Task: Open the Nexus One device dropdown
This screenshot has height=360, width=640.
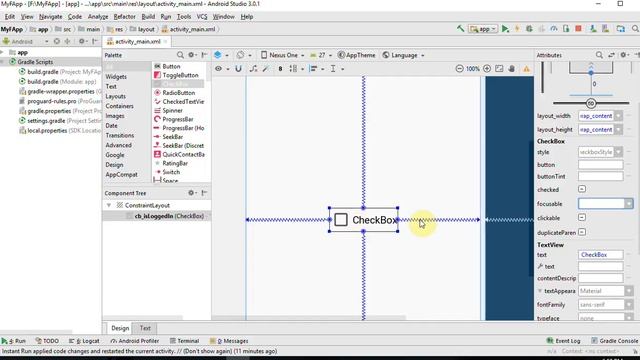Action: coord(282,55)
